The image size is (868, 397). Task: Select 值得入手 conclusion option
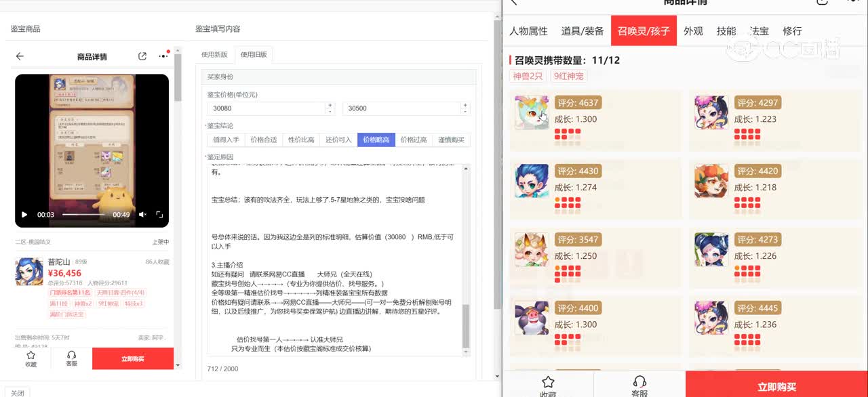pyautogui.click(x=226, y=140)
